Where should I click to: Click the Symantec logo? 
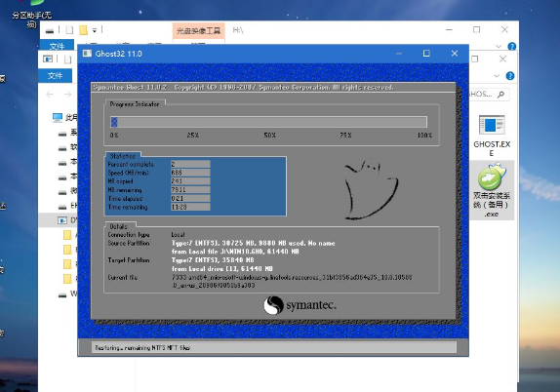point(300,305)
